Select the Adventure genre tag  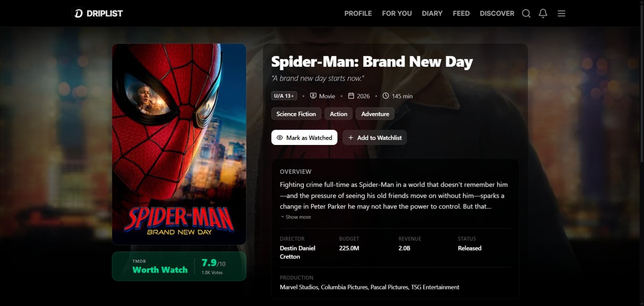pos(375,114)
